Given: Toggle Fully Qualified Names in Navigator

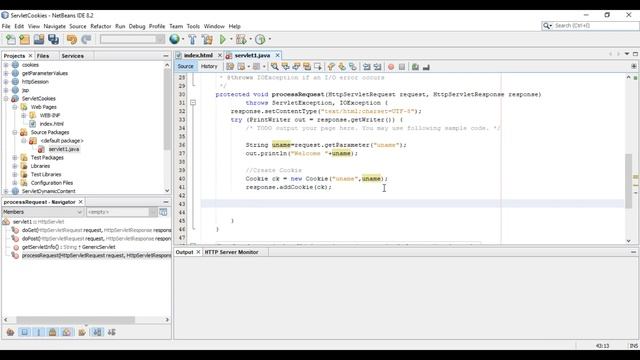Looking at the screenshot, I should pos(82,332).
